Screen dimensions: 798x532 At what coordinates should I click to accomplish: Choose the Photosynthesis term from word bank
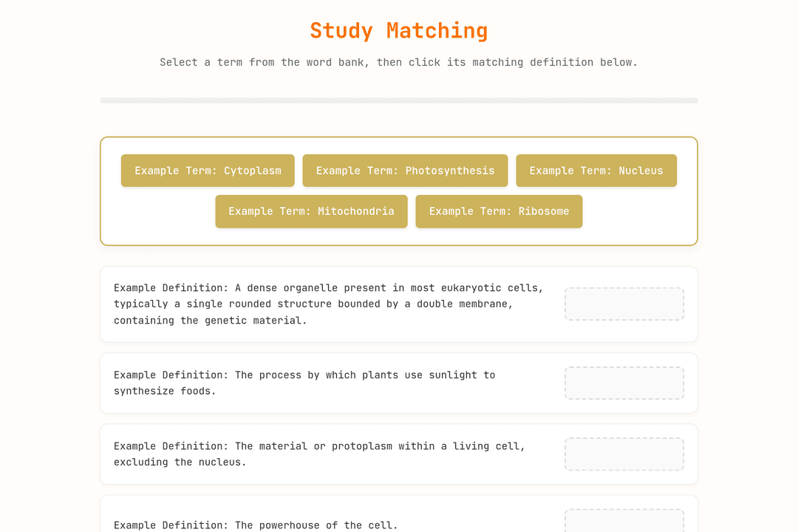coord(405,171)
